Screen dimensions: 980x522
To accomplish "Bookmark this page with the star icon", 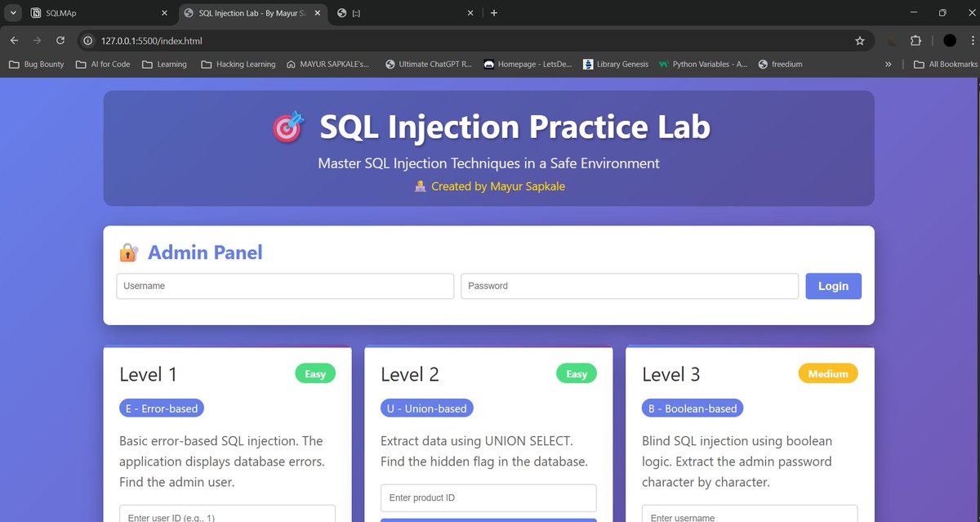I will click(859, 40).
